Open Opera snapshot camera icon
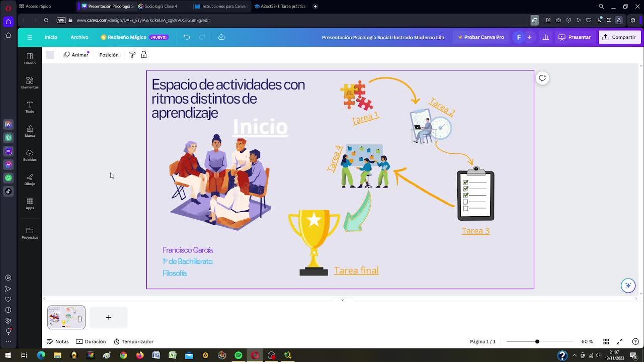Viewport: 644px width, 362px height. [558, 20]
